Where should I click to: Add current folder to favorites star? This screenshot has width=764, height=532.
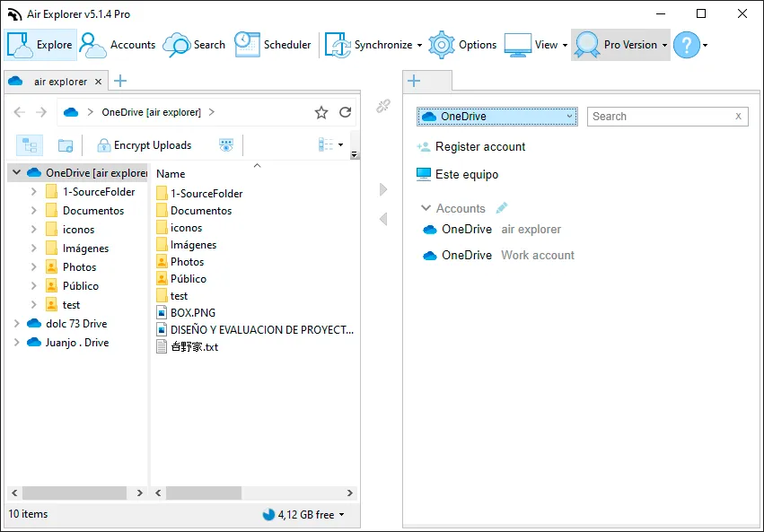pyautogui.click(x=321, y=112)
